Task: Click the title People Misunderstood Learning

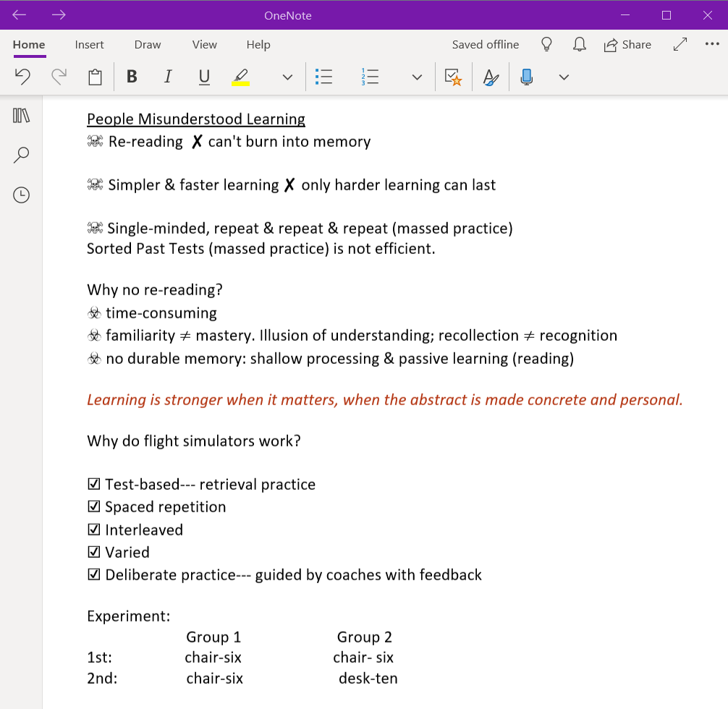Action: (196, 119)
